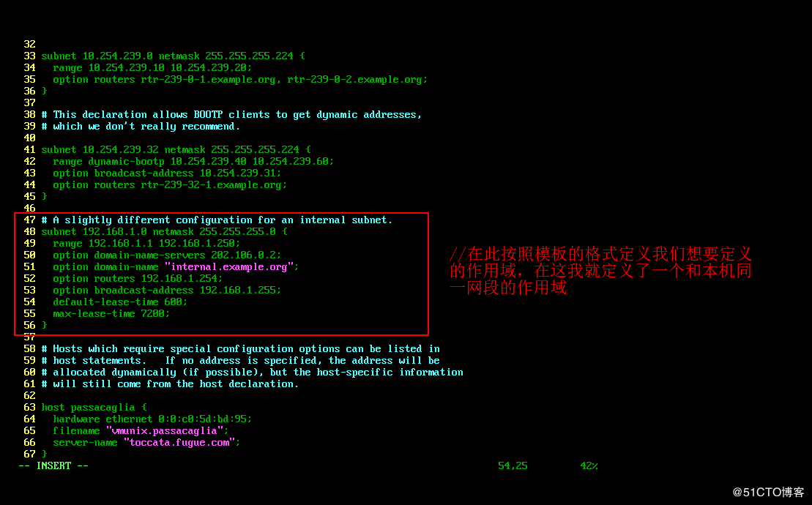Click the INSERT mode status indicator

click(53, 466)
